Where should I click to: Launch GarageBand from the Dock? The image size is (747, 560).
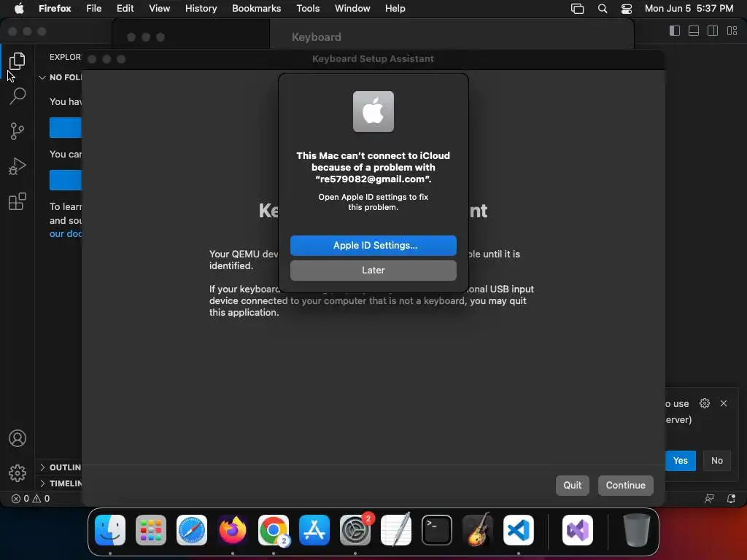point(478,530)
